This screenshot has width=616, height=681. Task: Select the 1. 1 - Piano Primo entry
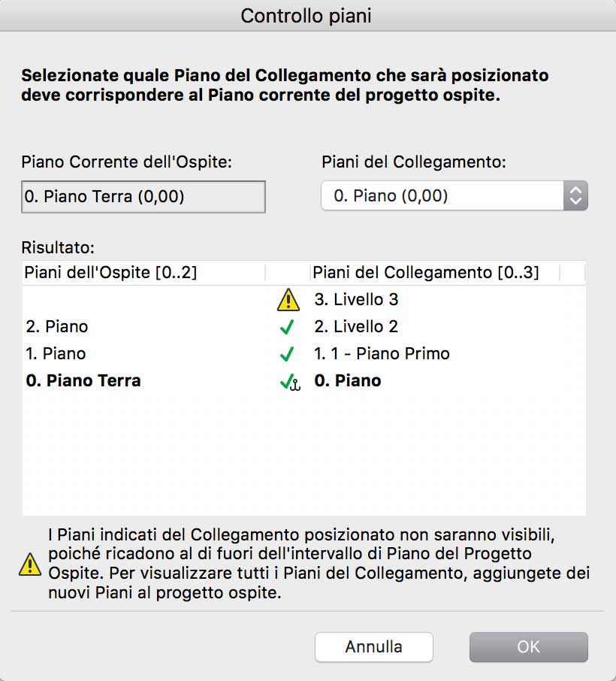tap(382, 353)
